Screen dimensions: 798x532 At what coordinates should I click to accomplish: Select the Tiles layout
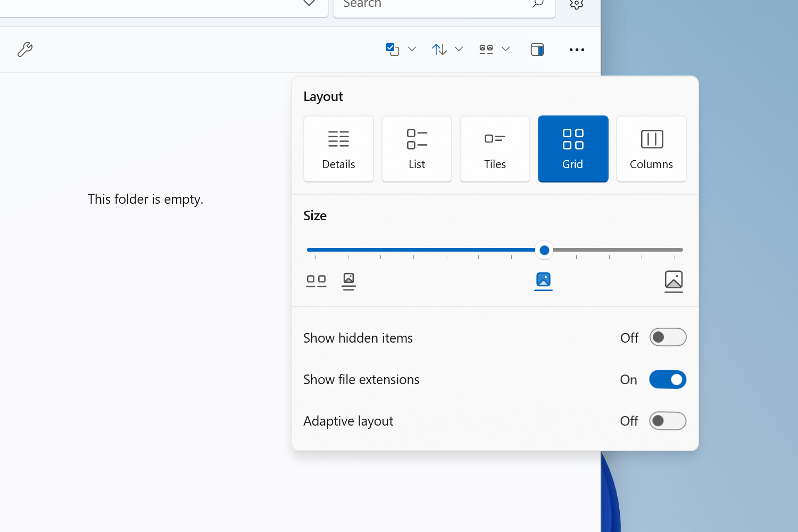pos(495,148)
